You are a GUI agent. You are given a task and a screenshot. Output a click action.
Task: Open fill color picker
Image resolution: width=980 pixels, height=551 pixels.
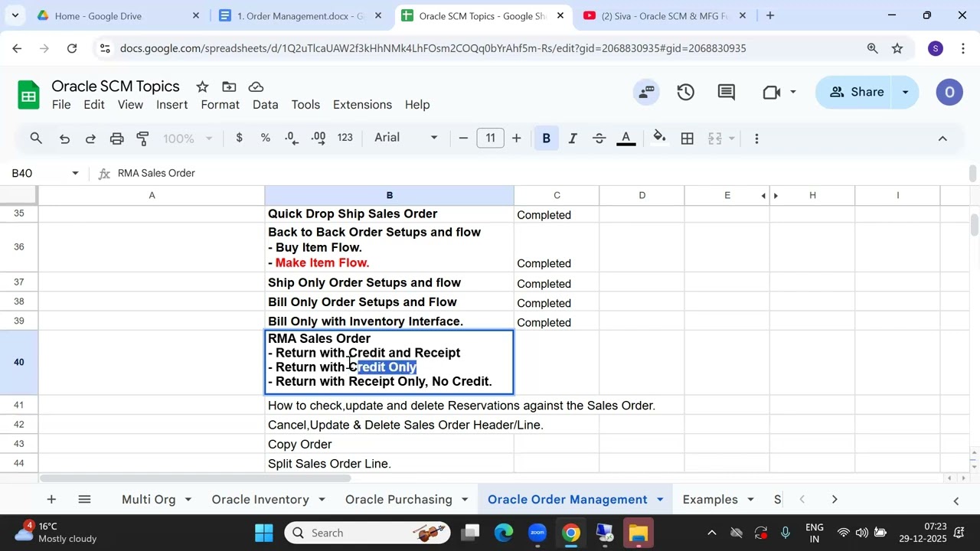point(659,139)
